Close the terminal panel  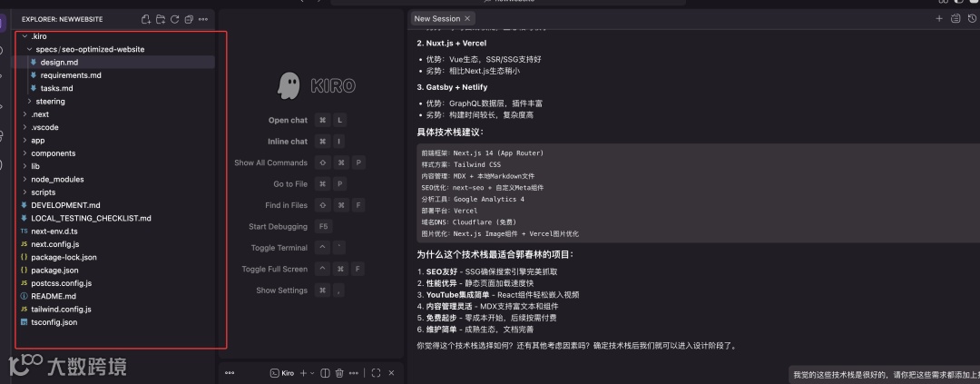point(391,373)
